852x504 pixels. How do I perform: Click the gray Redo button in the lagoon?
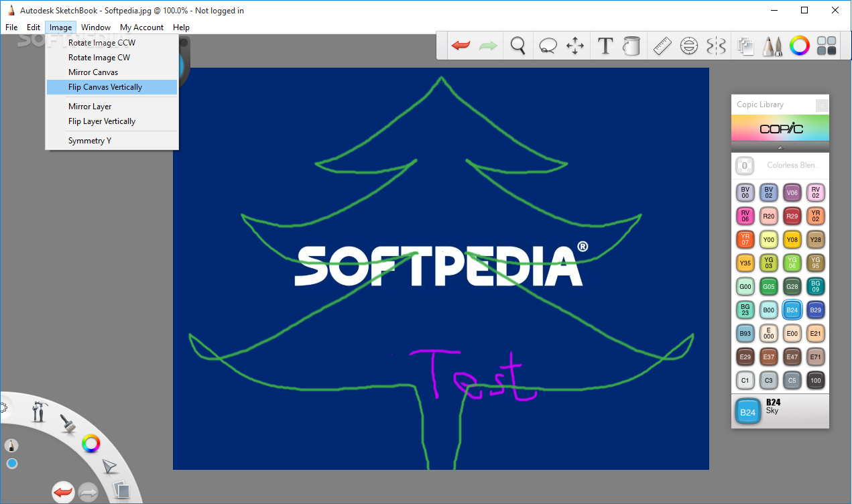(x=88, y=493)
